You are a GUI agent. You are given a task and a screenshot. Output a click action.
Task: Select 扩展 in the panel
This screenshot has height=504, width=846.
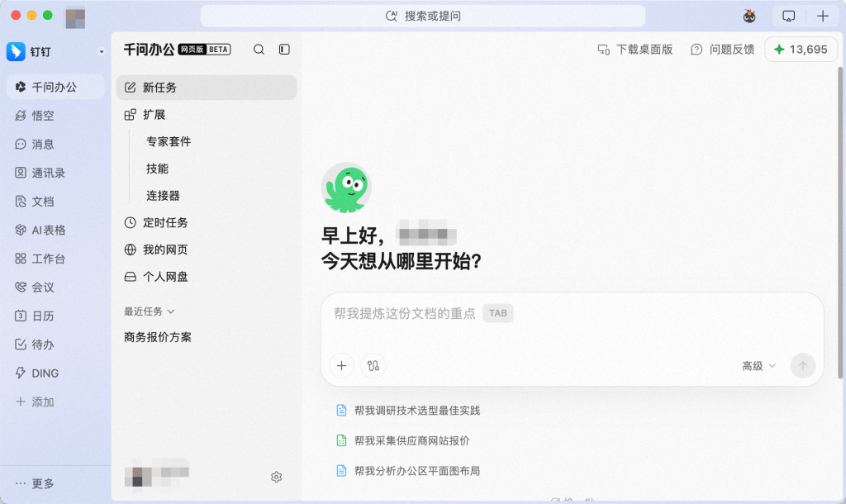pyautogui.click(x=207, y=114)
